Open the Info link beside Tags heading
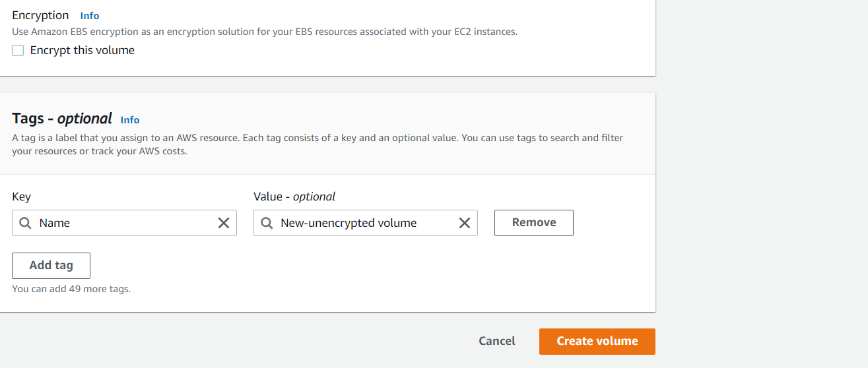Image resolution: width=868 pixels, height=368 pixels. click(130, 119)
